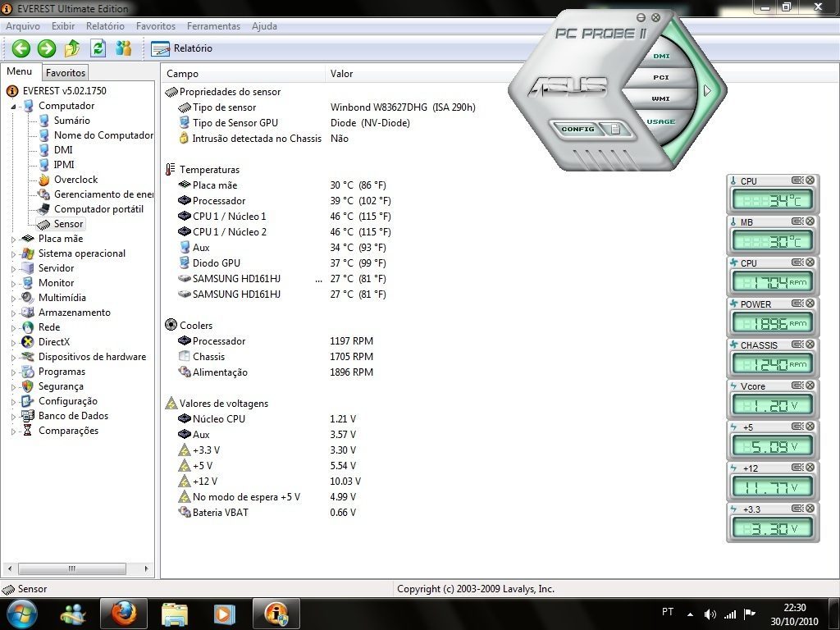
Task: Collapse the Computador tree node
Action: coord(13,106)
